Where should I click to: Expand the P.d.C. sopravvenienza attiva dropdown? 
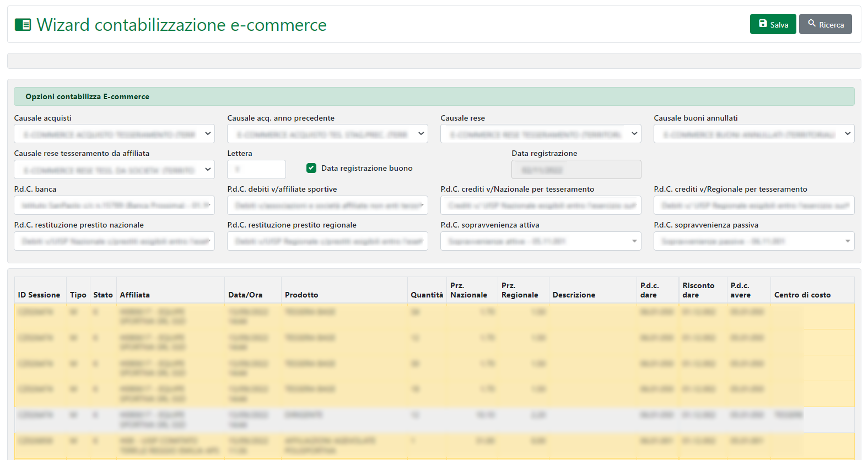(540, 241)
